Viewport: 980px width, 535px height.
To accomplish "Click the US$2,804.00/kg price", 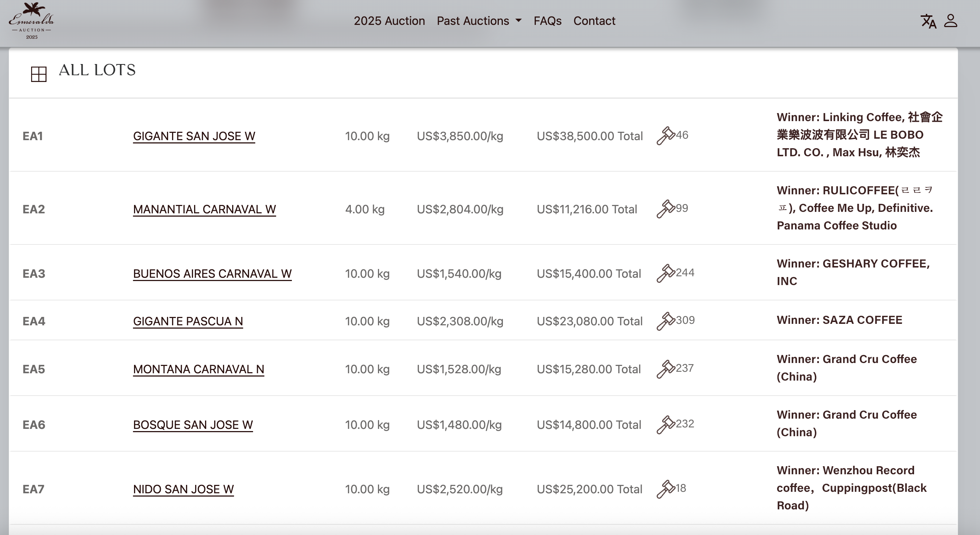I will coord(460,209).
